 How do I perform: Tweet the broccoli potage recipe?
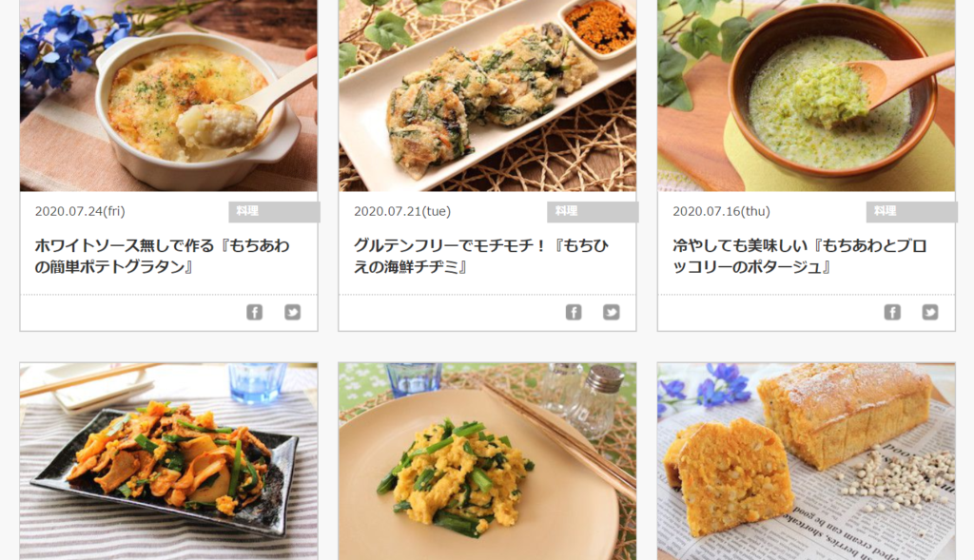pyautogui.click(x=930, y=312)
